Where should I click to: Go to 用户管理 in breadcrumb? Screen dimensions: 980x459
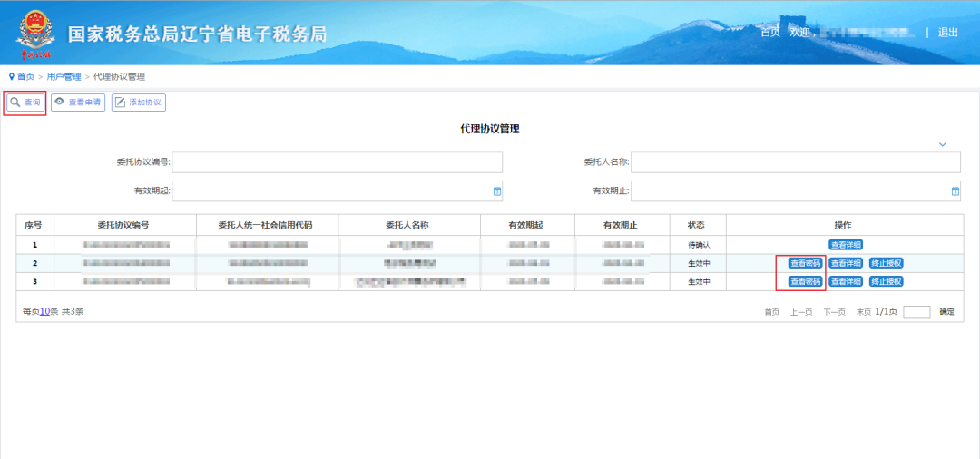tap(64, 77)
